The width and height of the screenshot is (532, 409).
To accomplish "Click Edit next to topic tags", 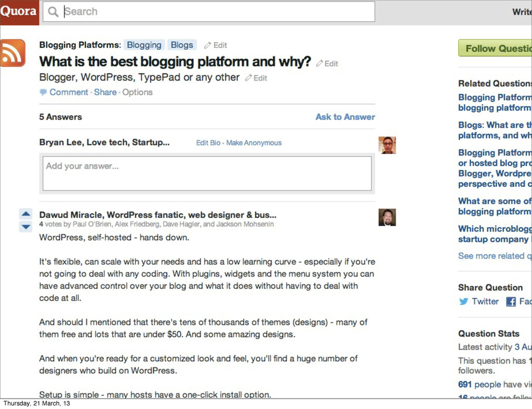I will pyautogui.click(x=216, y=45).
